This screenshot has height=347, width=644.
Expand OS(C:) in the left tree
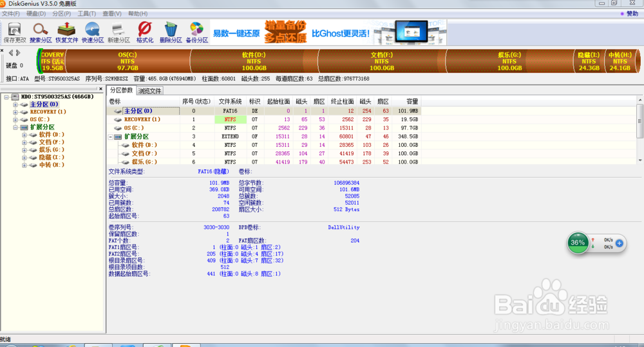(x=15, y=120)
